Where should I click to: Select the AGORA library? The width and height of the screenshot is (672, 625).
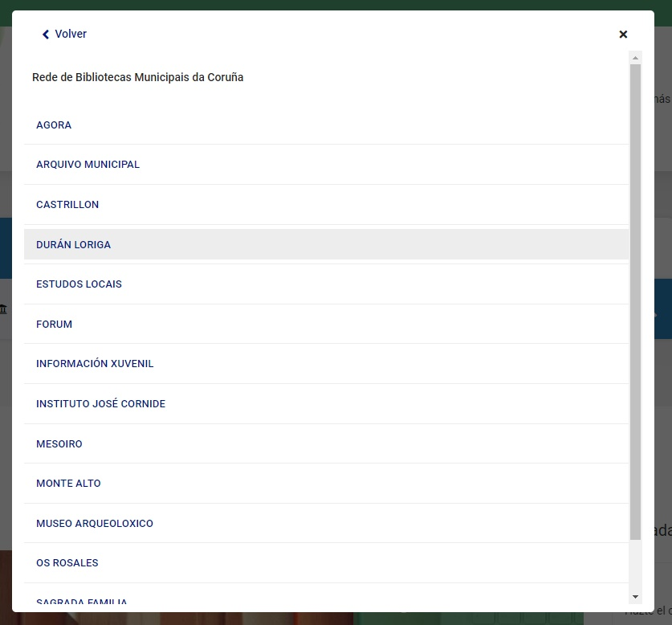click(54, 125)
